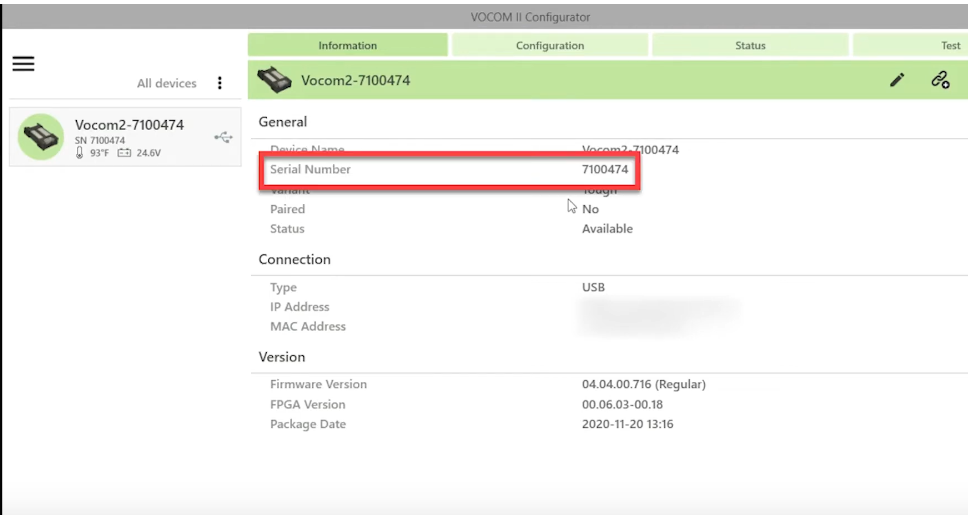Click the green device avatar in sidebar

coord(41,136)
